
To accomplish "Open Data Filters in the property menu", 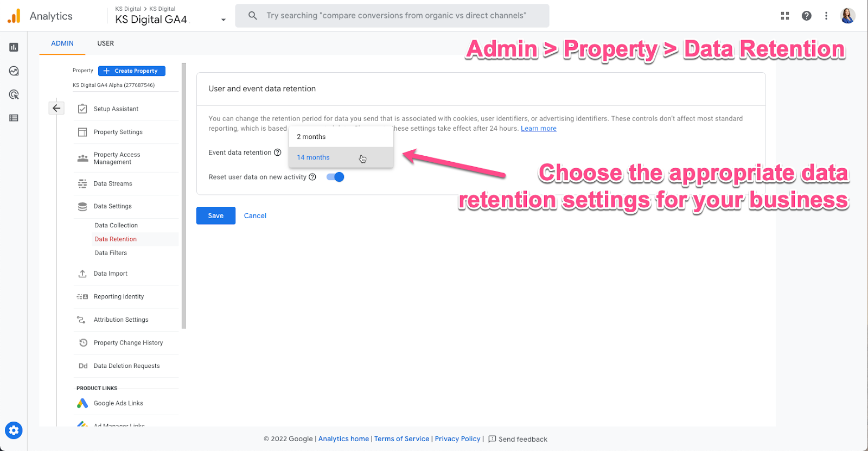I will [x=111, y=253].
